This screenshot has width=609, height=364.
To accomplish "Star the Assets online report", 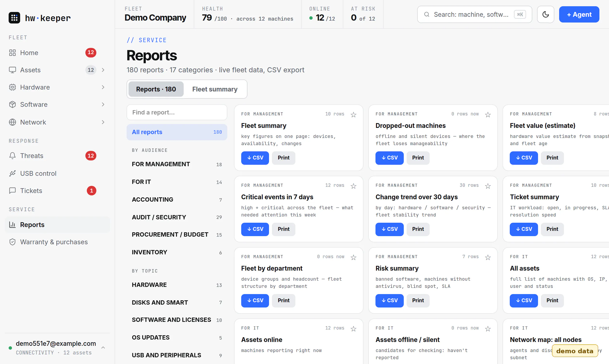I will 353,329.
